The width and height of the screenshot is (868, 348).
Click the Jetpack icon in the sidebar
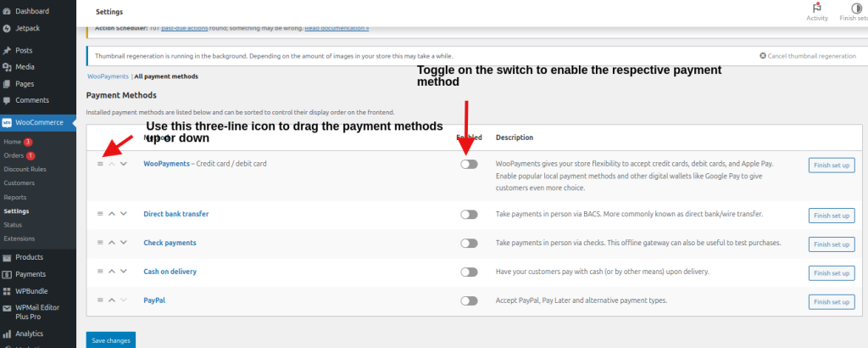(7, 28)
